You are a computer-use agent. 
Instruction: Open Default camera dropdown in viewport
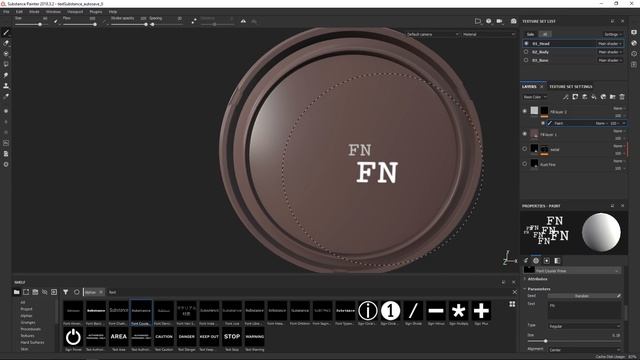click(432, 34)
